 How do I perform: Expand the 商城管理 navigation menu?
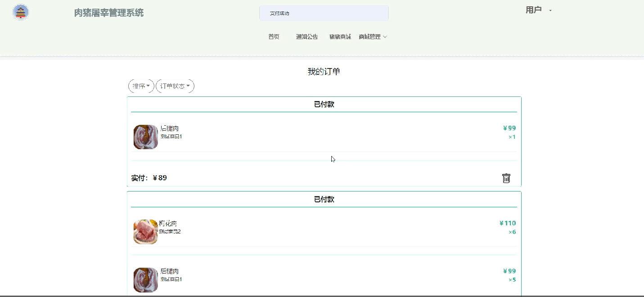point(373,37)
